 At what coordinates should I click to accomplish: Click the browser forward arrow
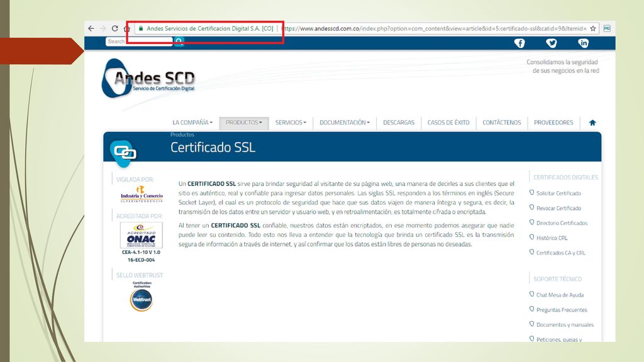click(x=103, y=28)
